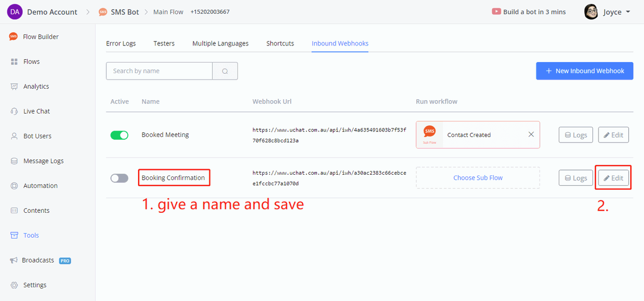
Task: Click the SMS Bot breadcrumb name
Action: (125, 12)
